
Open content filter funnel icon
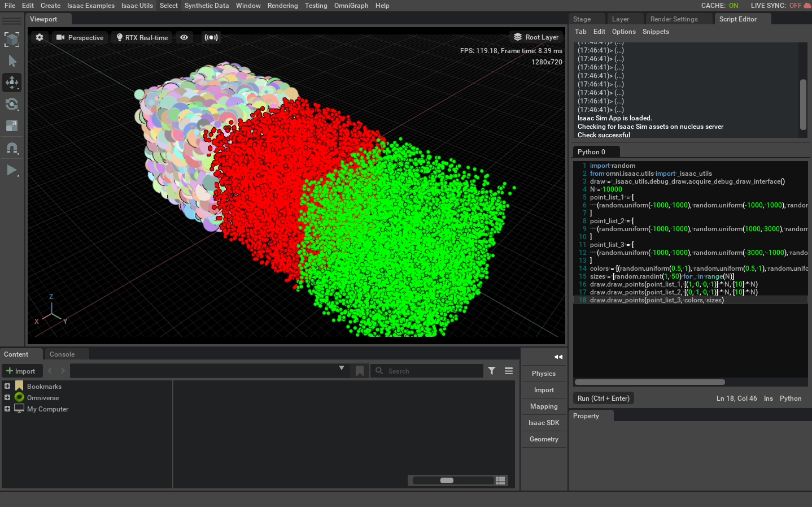point(492,371)
